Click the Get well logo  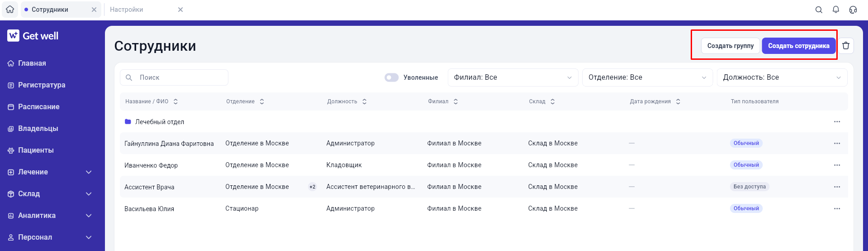tap(33, 36)
